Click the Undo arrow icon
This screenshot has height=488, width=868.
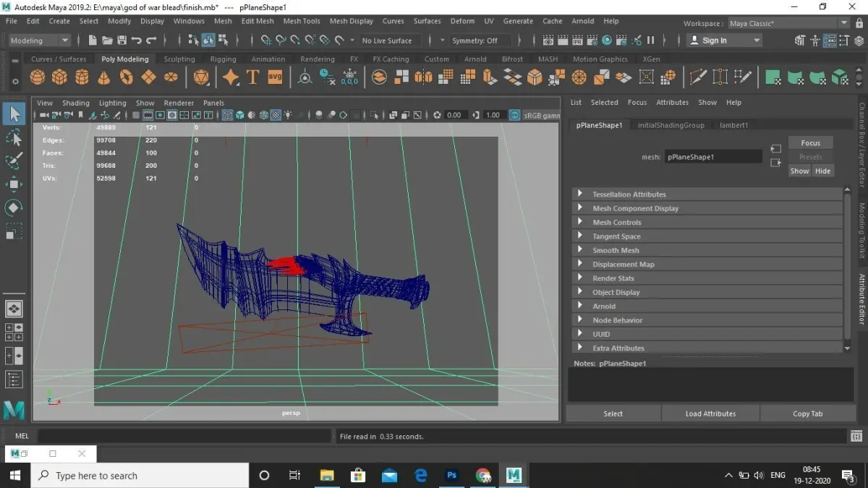[136, 40]
